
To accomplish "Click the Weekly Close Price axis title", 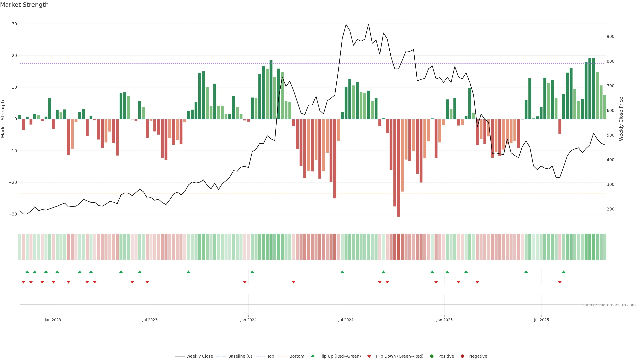I will tap(621, 119).
